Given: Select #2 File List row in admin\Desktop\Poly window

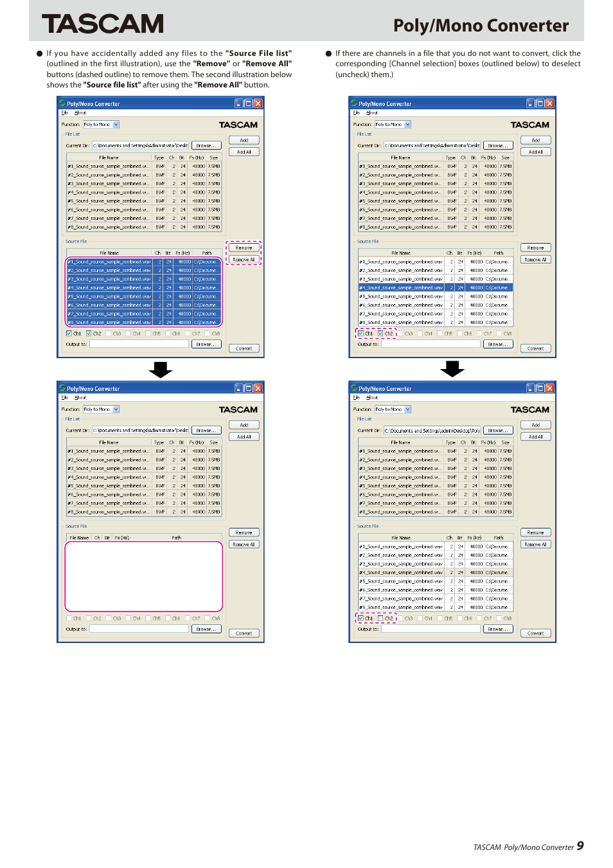Looking at the screenshot, I should [436, 460].
